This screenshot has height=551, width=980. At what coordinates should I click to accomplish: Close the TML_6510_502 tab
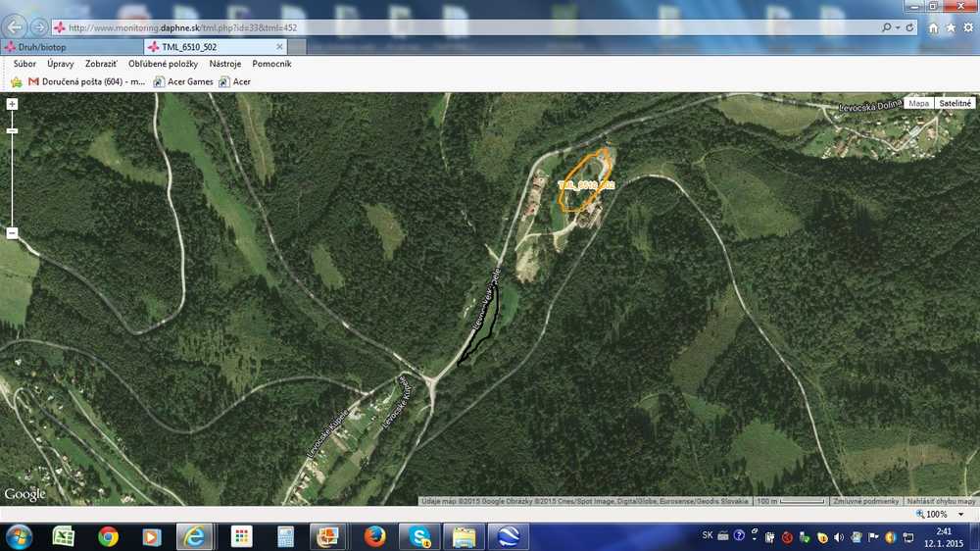[279, 46]
